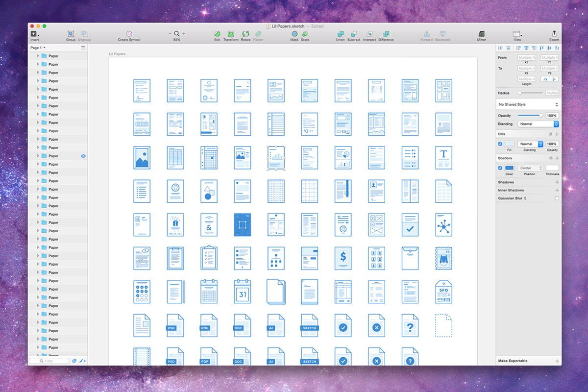This screenshot has height=392, width=588.
Task: Click the X1 coordinate field
Action: click(x=527, y=57)
